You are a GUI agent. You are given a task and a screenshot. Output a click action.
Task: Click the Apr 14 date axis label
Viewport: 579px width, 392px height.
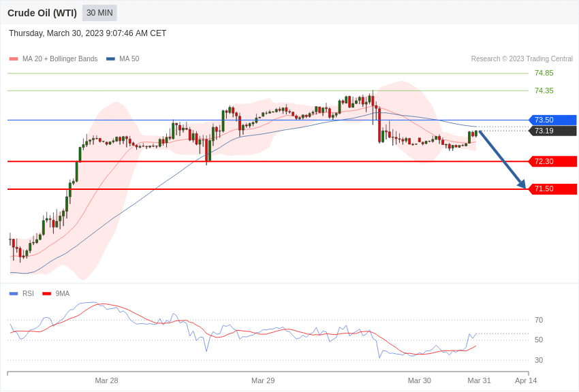pyautogui.click(x=526, y=380)
